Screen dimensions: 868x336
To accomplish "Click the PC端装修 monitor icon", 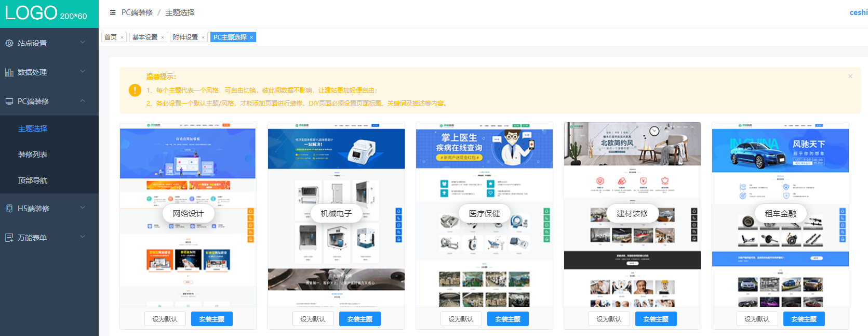I will pyautogui.click(x=9, y=101).
